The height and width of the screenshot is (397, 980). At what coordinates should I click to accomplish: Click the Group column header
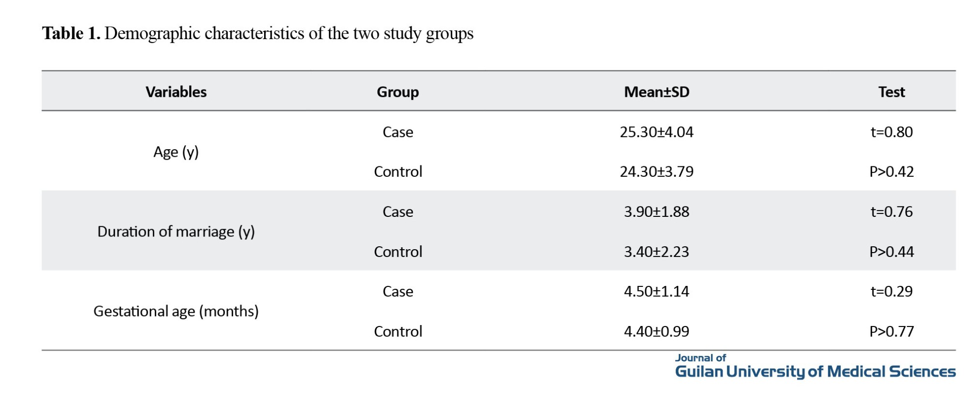(397, 92)
